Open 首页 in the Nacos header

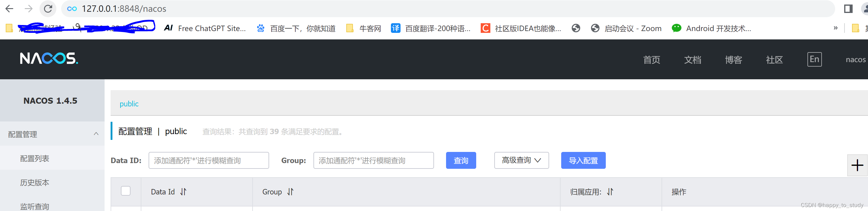pos(651,60)
